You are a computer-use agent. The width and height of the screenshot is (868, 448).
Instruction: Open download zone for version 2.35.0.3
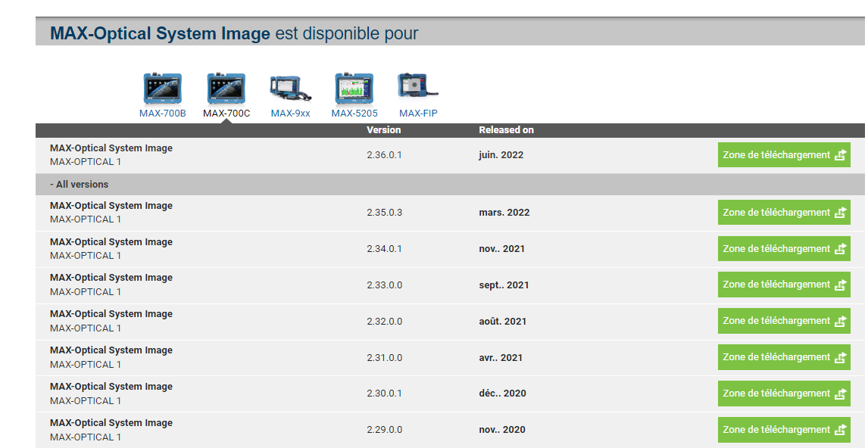pyautogui.click(x=784, y=213)
